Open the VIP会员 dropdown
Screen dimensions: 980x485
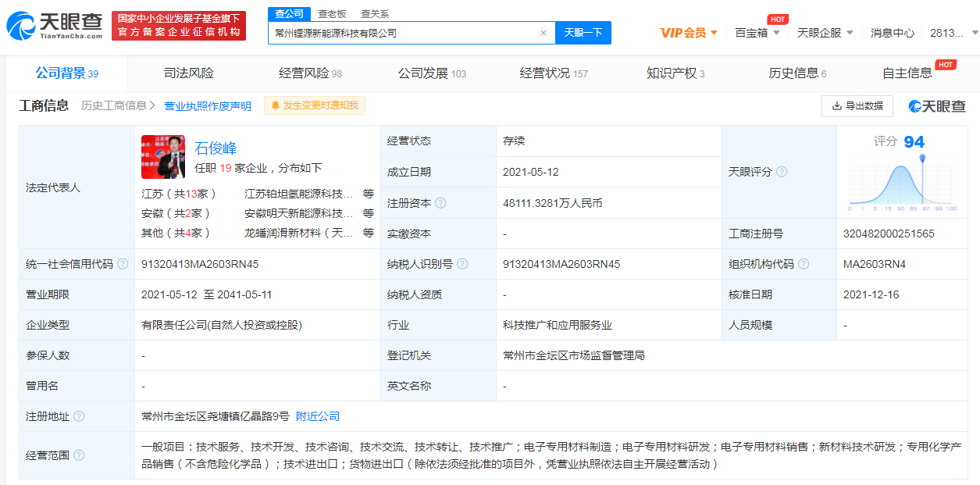click(x=689, y=33)
